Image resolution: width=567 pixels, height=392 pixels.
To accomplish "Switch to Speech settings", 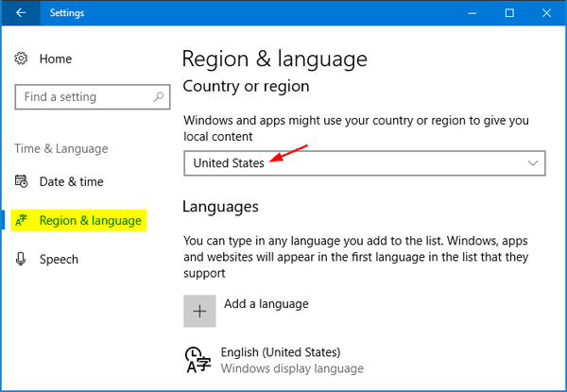I will pos(59,260).
